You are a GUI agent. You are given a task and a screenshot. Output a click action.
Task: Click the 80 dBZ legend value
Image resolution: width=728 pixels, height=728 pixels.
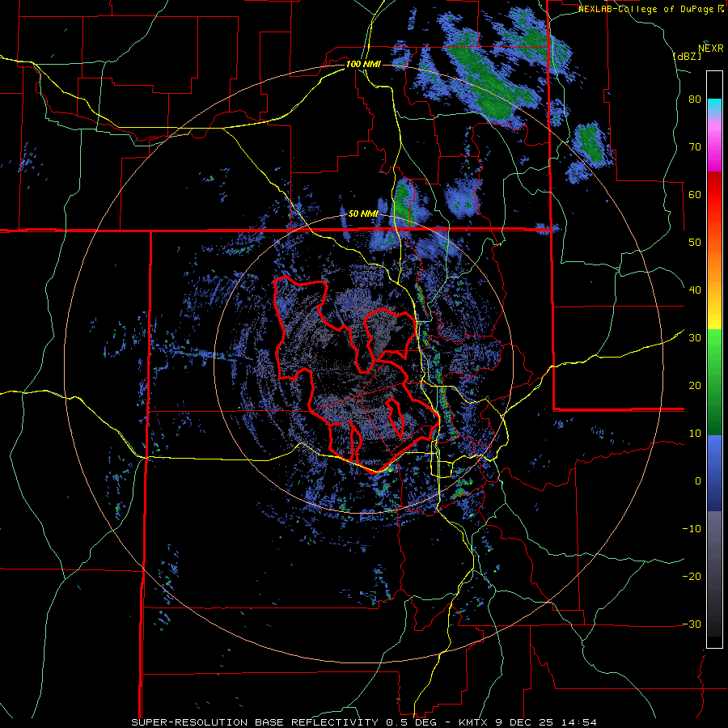point(695,99)
